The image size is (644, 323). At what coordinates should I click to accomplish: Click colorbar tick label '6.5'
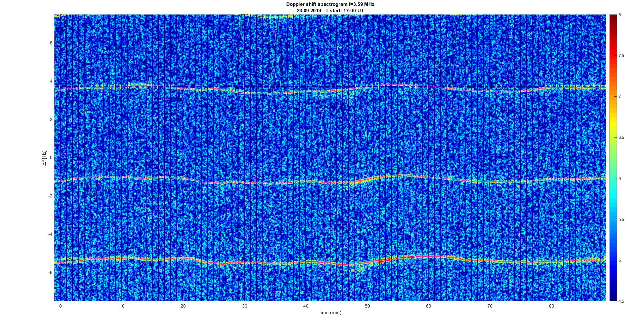point(621,138)
